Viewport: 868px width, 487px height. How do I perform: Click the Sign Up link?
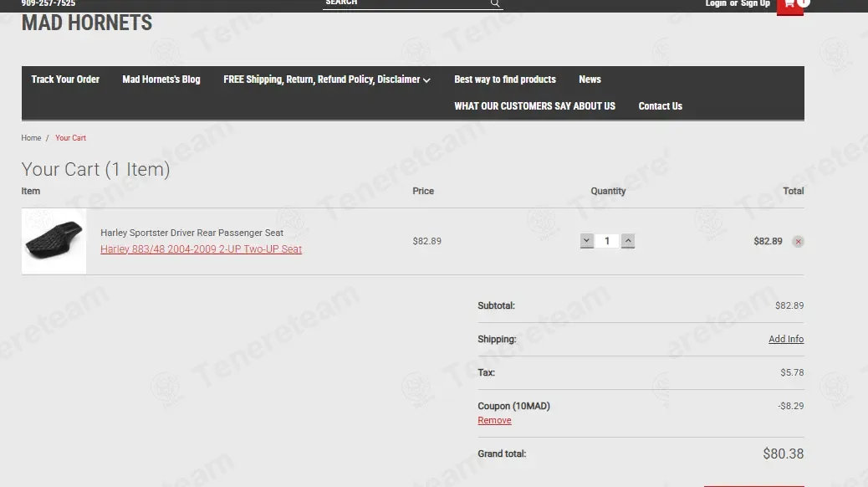(755, 3)
